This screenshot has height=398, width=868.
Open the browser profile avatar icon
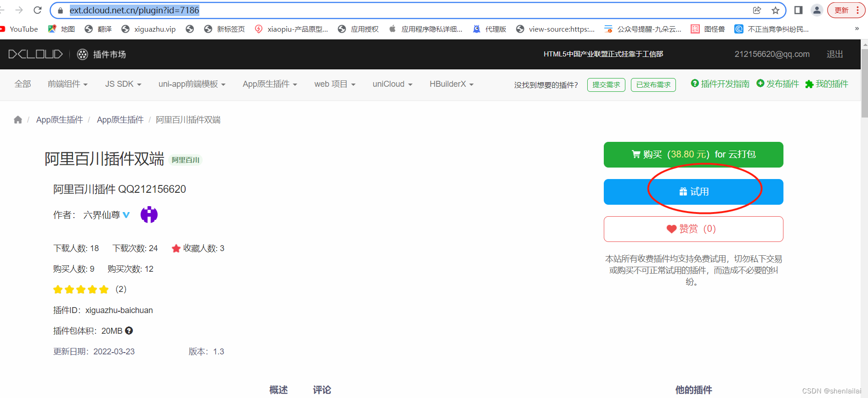click(817, 10)
